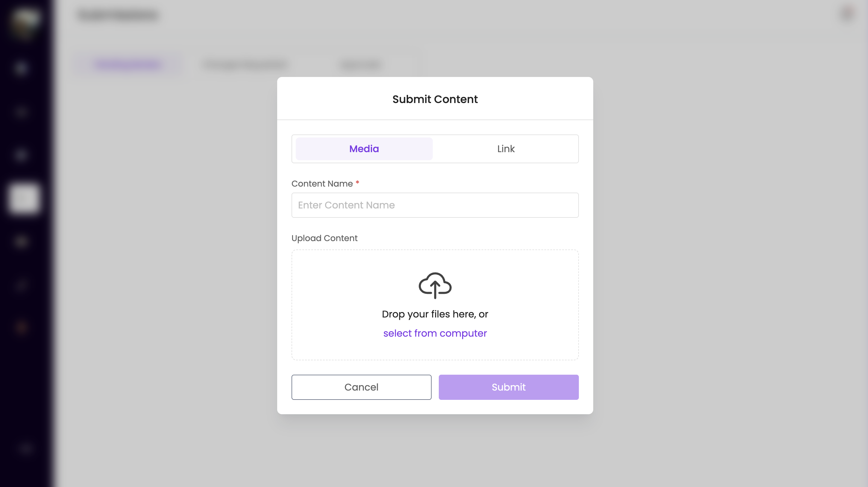Open the orange sidebar icon
The image size is (868, 487).
(21, 327)
